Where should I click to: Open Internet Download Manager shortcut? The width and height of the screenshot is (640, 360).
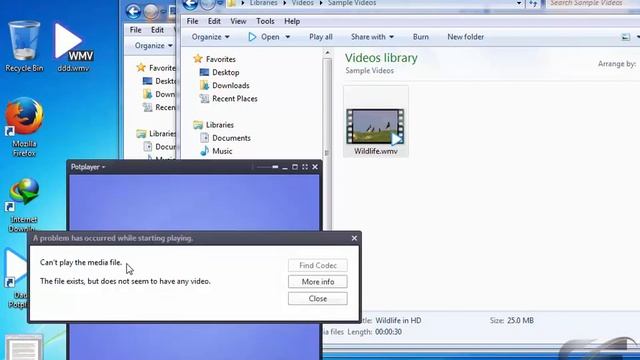tap(24, 205)
